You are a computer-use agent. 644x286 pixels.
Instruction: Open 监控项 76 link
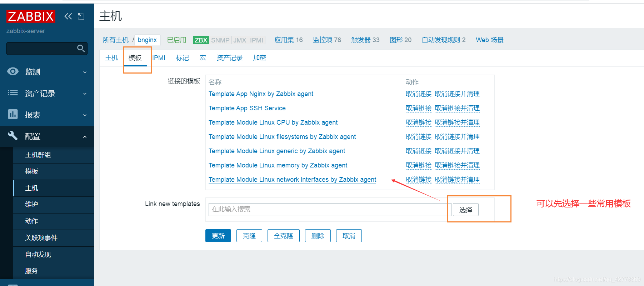click(x=327, y=40)
